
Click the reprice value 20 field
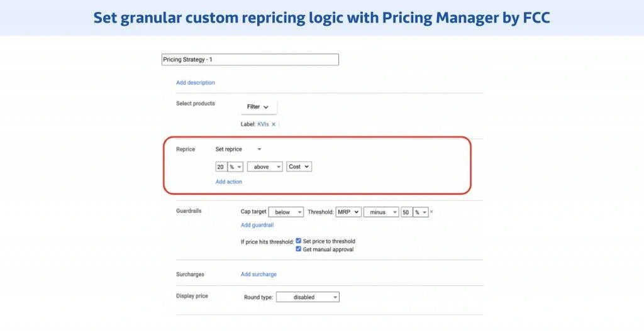click(x=221, y=166)
